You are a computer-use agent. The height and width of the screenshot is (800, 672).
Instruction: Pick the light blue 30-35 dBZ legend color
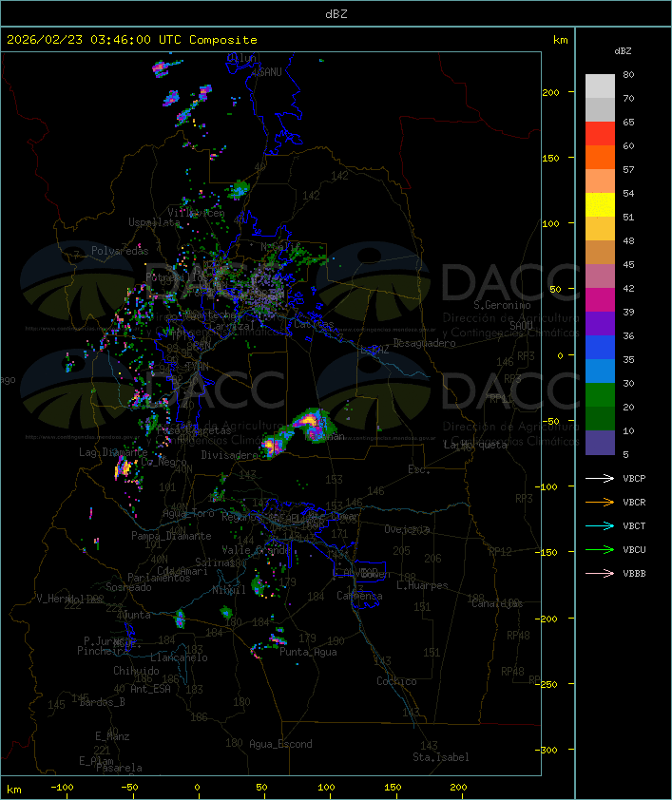point(600,371)
